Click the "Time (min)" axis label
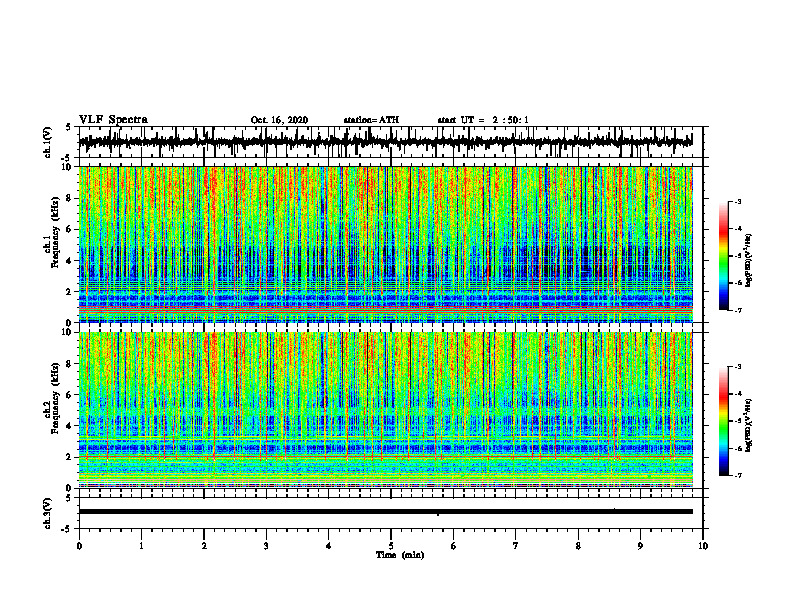Image resolution: width=792 pixels, height=612 pixels. (x=400, y=555)
